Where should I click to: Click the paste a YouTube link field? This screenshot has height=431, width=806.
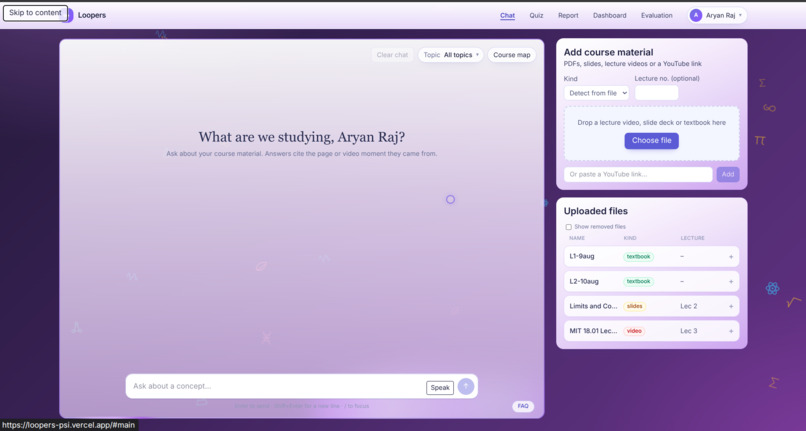pyautogui.click(x=638, y=174)
